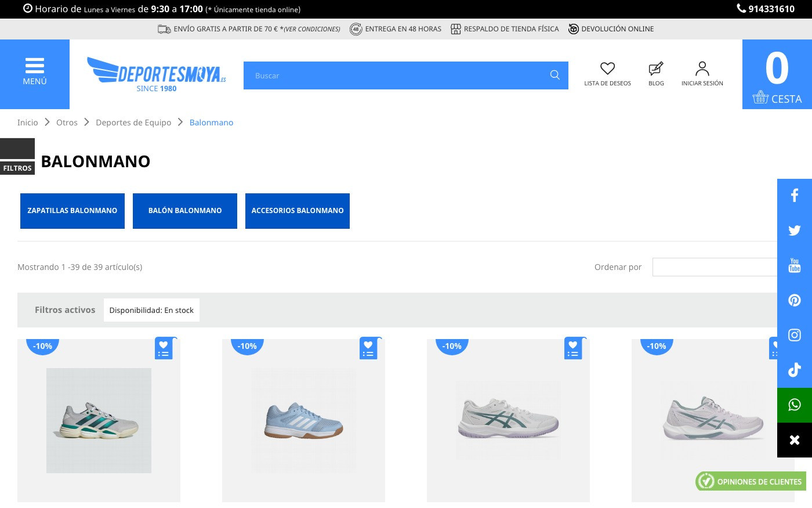Click the Balonmano breadcrumb
Image resolution: width=812 pixels, height=508 pixels.
point(211,123)
